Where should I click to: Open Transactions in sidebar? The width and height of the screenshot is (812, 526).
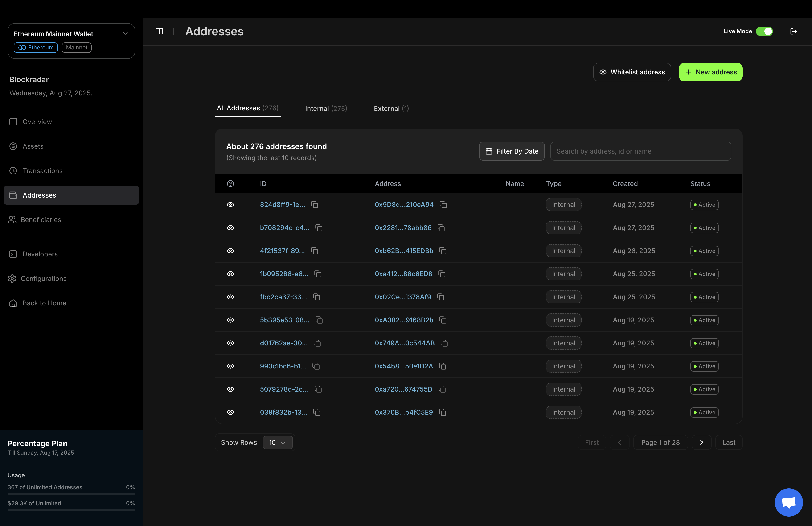point(71,171)
